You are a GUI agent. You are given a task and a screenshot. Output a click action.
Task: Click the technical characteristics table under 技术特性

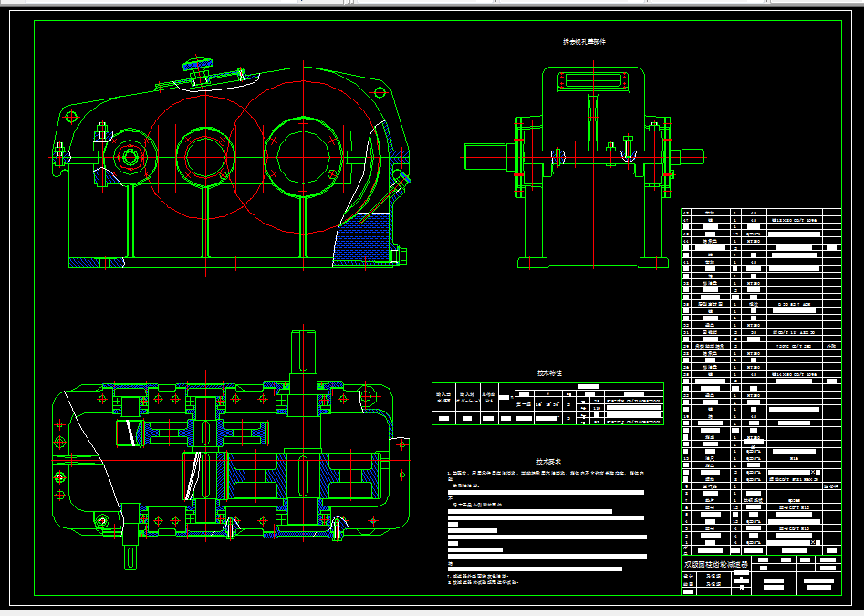point(547,404)
